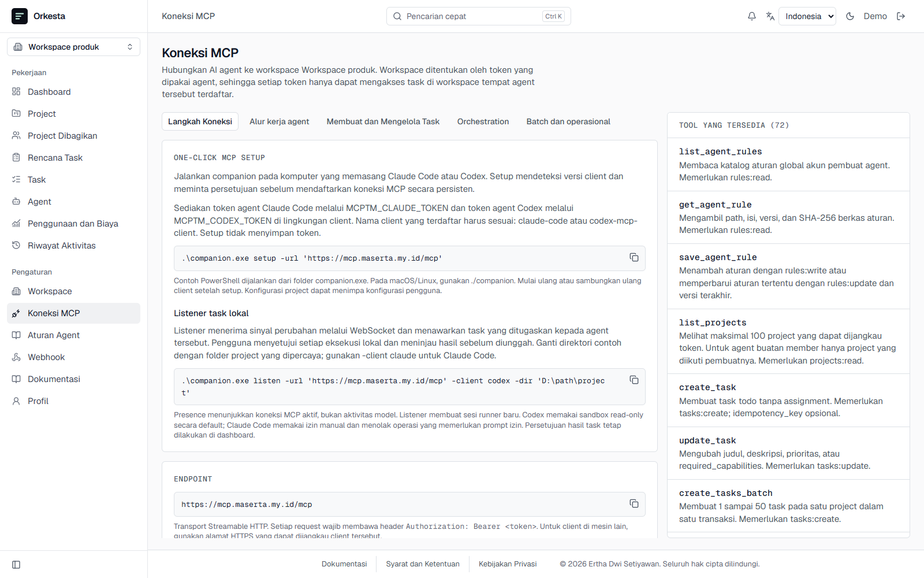Open Profil page
Viewport: 924px width, 578px height.
(73, 401)
